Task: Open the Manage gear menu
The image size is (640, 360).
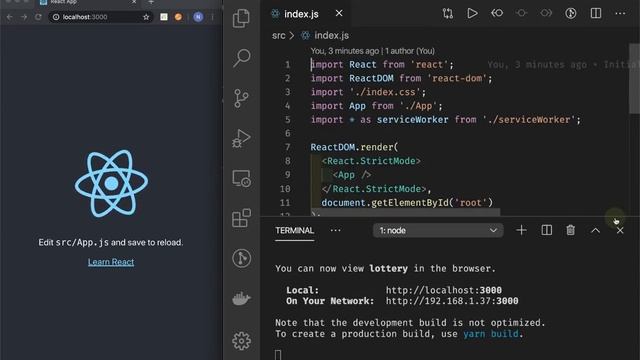Action: pyautogui.click(x=241, y=341)
